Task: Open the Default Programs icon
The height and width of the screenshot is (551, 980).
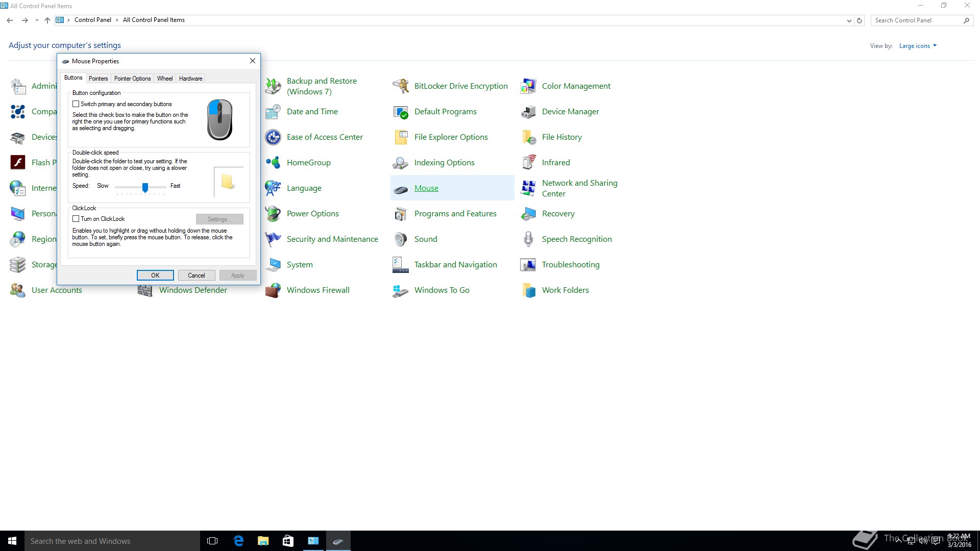Action: pos(401,112)
